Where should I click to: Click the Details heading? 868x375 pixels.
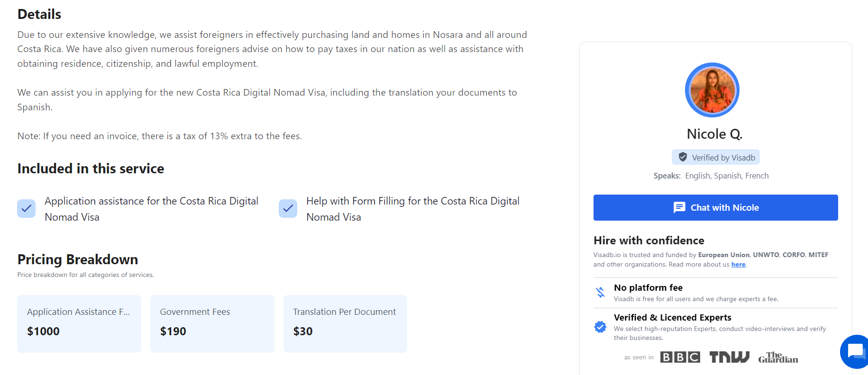point(39,14)
